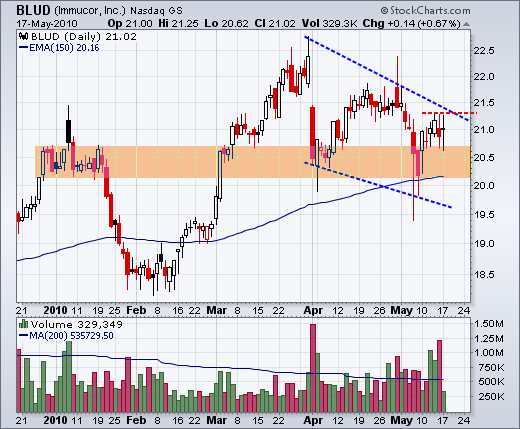This screenshot has height=429, width=520.
Task: Click the 19.0 price axis label
Action: point(484,243)
